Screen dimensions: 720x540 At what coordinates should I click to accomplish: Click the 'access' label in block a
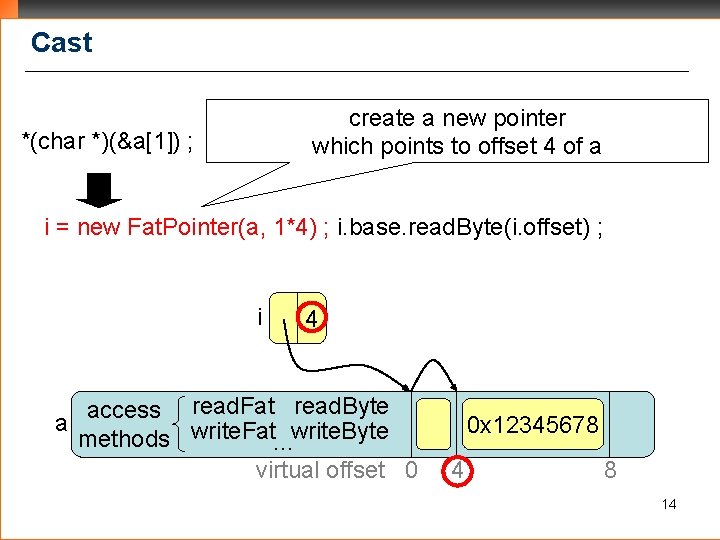point(124,410)
